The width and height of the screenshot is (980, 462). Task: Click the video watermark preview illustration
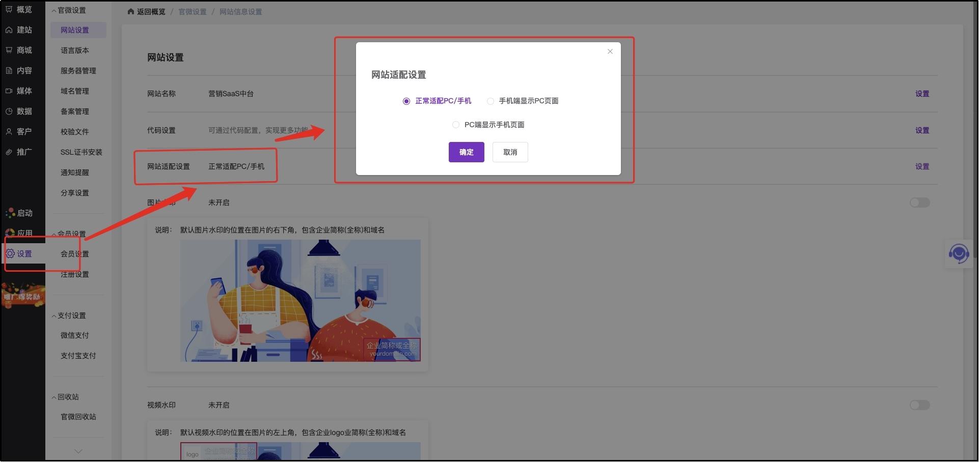coord(301,452)
